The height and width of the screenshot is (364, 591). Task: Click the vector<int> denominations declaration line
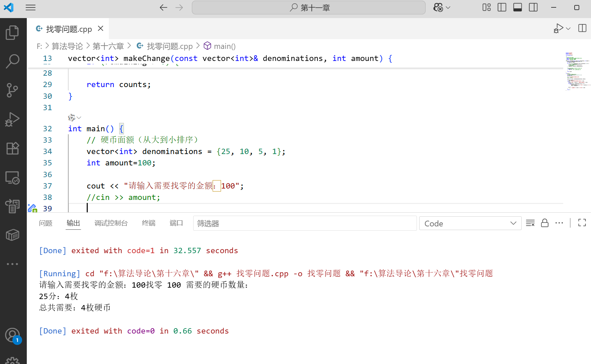(x=186, y=152)
